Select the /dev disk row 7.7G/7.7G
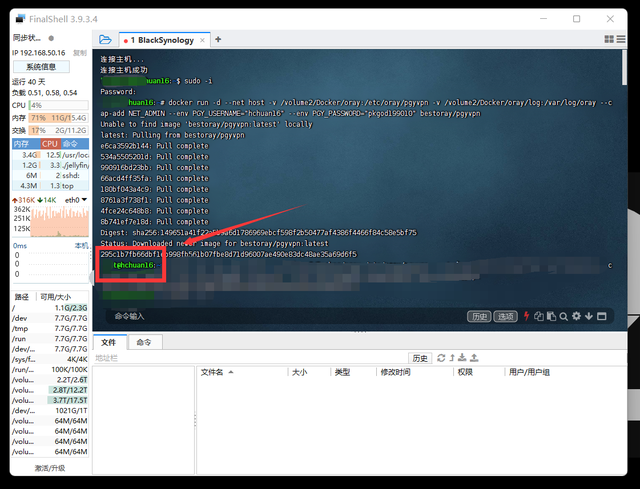 click(50, 318)
